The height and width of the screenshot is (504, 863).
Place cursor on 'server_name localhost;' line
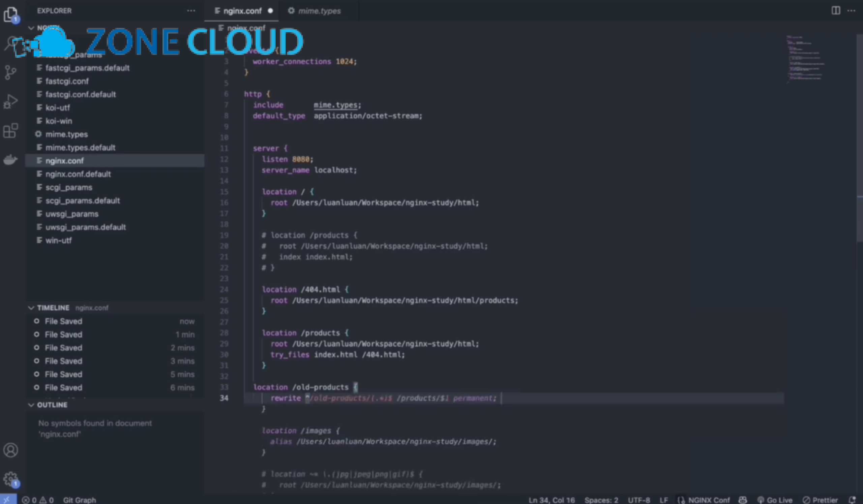309,170
